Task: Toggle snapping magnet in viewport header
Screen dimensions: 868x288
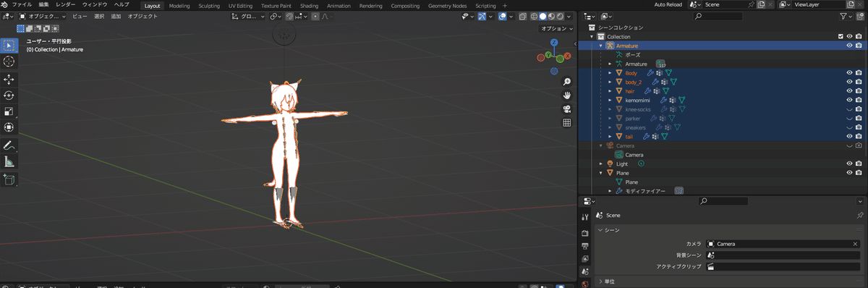Action: [x=289, y=16]
